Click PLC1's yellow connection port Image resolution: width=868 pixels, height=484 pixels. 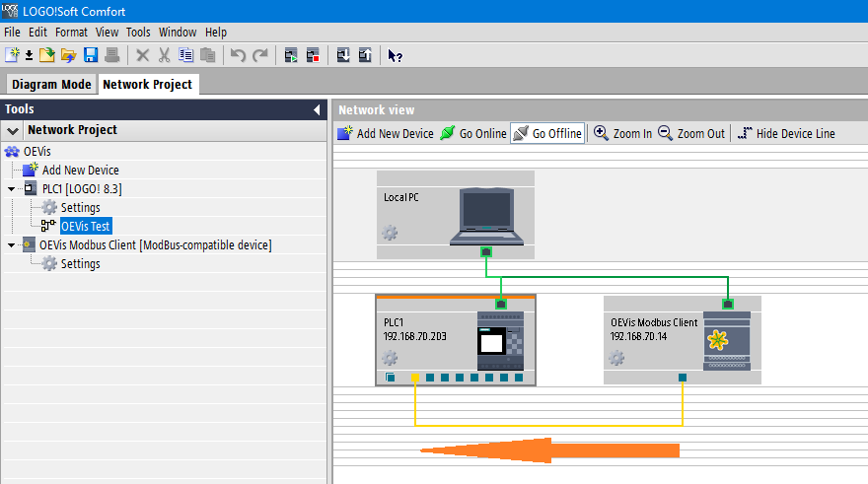416,378
